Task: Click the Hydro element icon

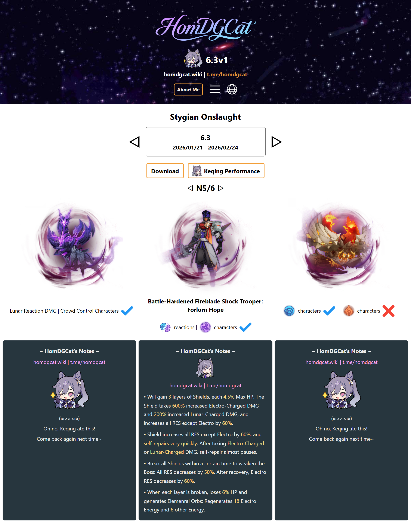Action: 289,311
